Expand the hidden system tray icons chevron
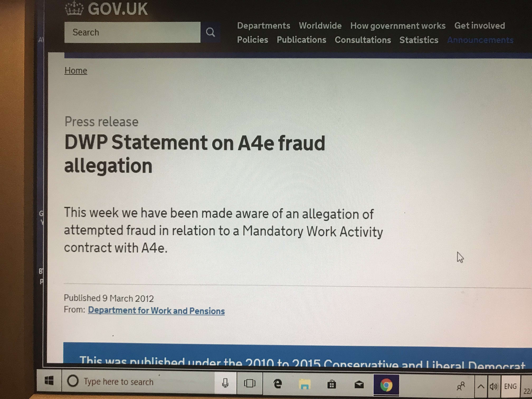Image resolution: width=532 pixels, height=399 pixels. pyautogui.click(x=481, y=386)
